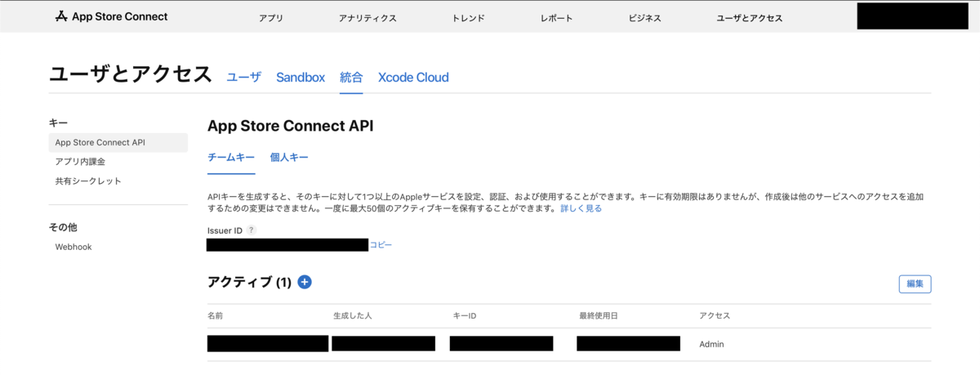Click the アクセス column header

[715, 315]
